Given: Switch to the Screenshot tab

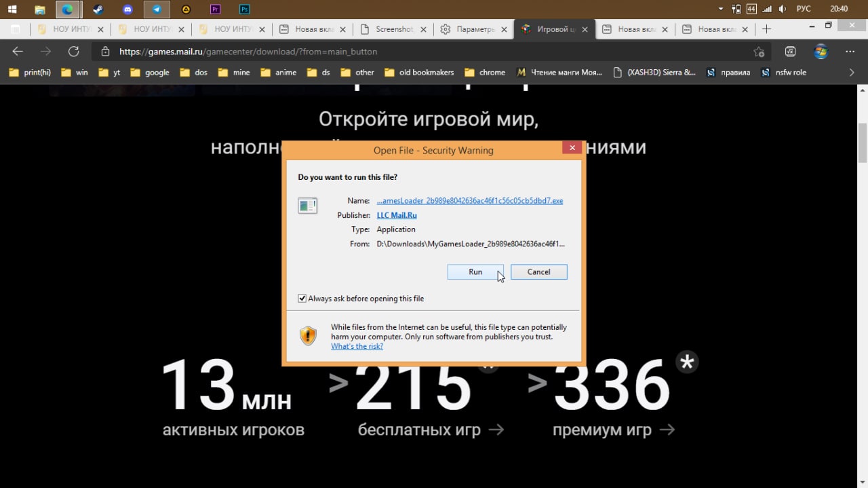Looking at the screenshot, I should (395, 29).
